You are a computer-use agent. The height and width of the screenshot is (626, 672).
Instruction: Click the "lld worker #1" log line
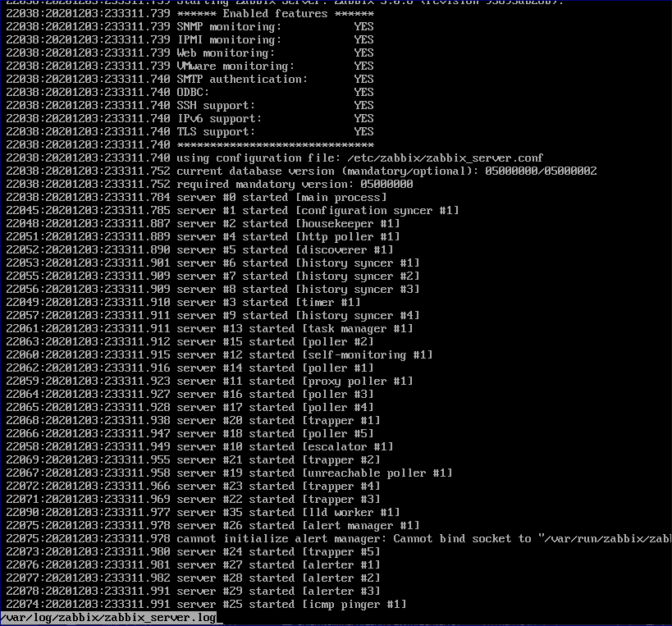(203, 513)
